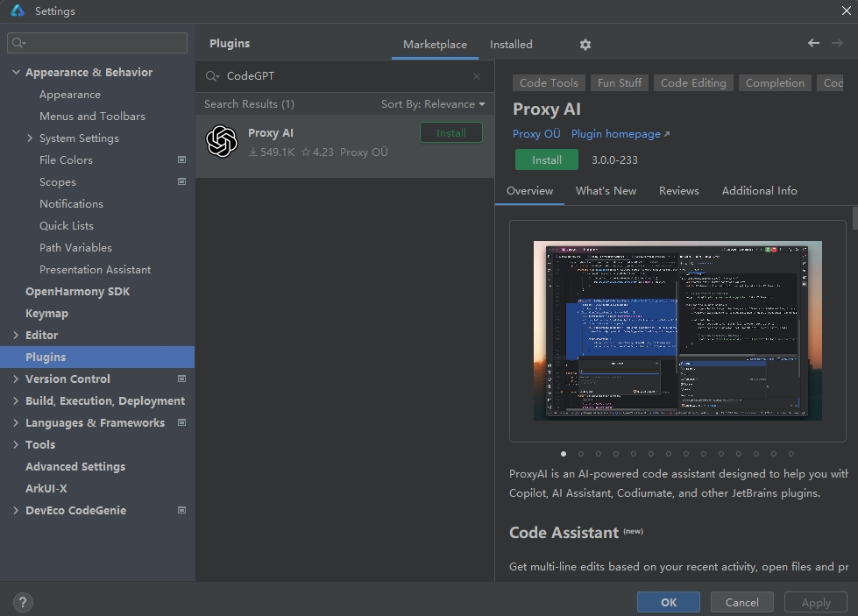Screen dimensions: 858x616
Task: Click the plugin description scrollbar
Action: click(x=854, y=217)
